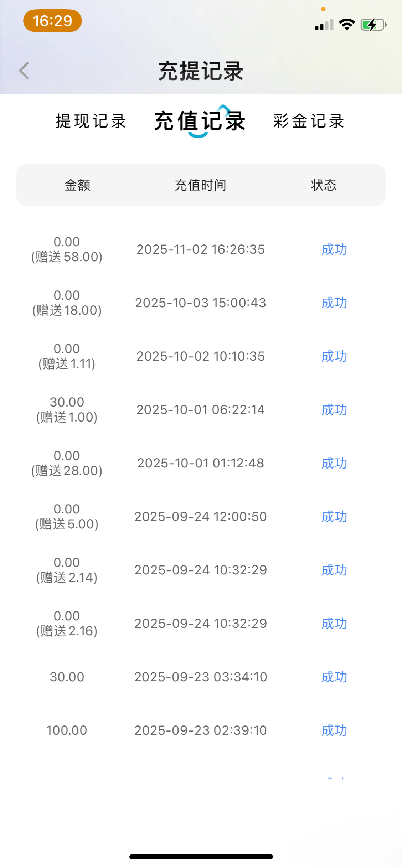Select the 2025-10-02 10:10:35 record
Image resolution: width=402 pixels, height=868 pixels.
200,356
